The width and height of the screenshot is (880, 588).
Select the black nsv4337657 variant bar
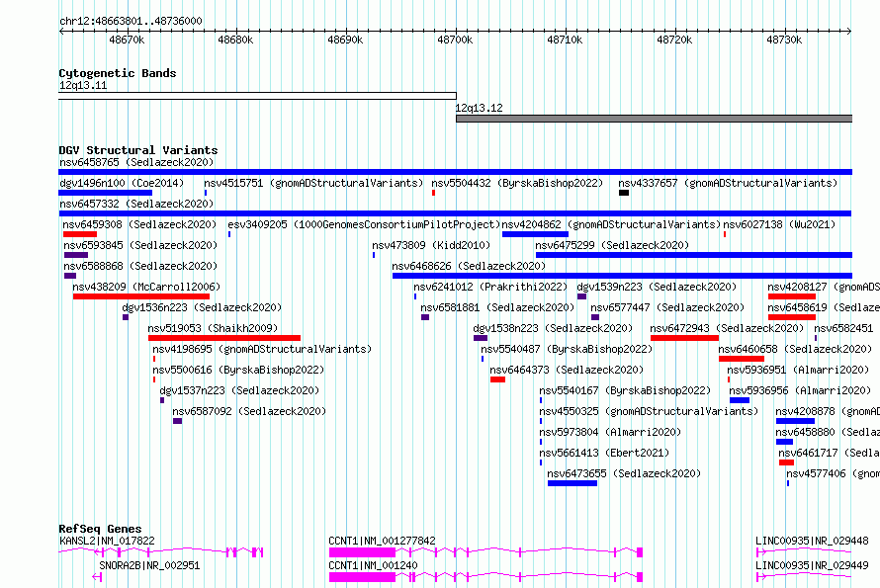point(624,193)
